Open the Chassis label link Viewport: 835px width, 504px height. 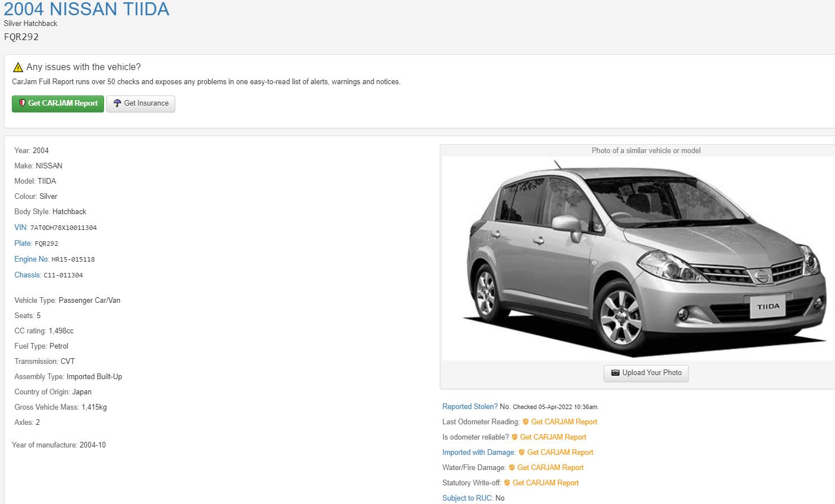[27, 275]
